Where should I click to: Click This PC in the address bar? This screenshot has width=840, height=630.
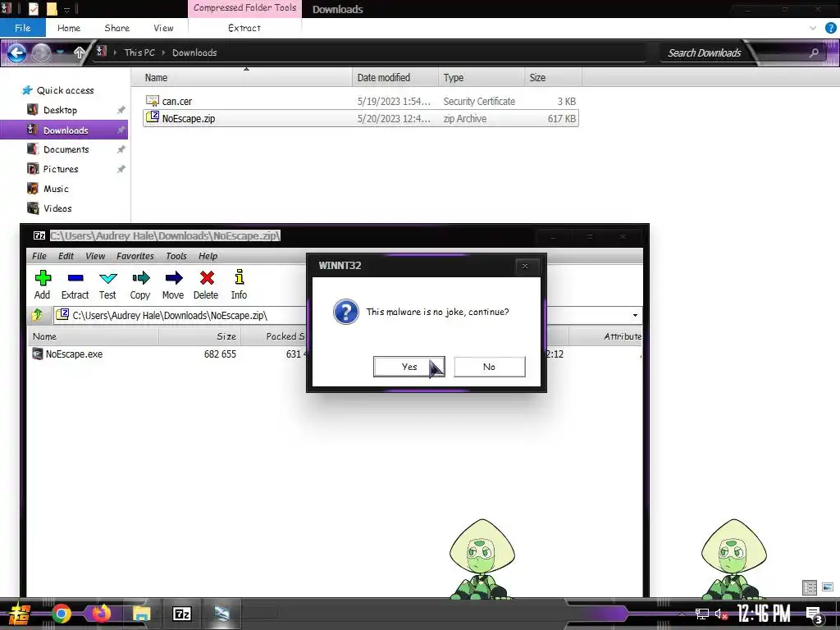[139, 52]
